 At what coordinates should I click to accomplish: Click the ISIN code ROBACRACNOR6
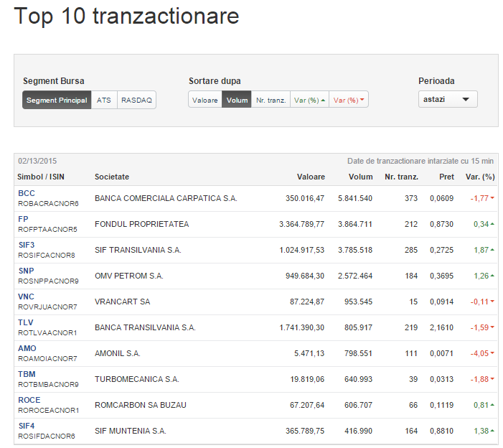coord(48,204)
